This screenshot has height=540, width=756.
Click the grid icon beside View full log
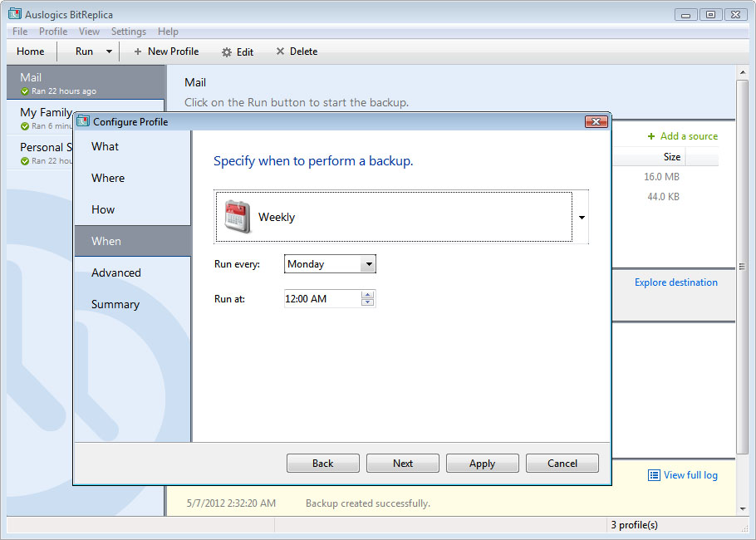[654, 475]
